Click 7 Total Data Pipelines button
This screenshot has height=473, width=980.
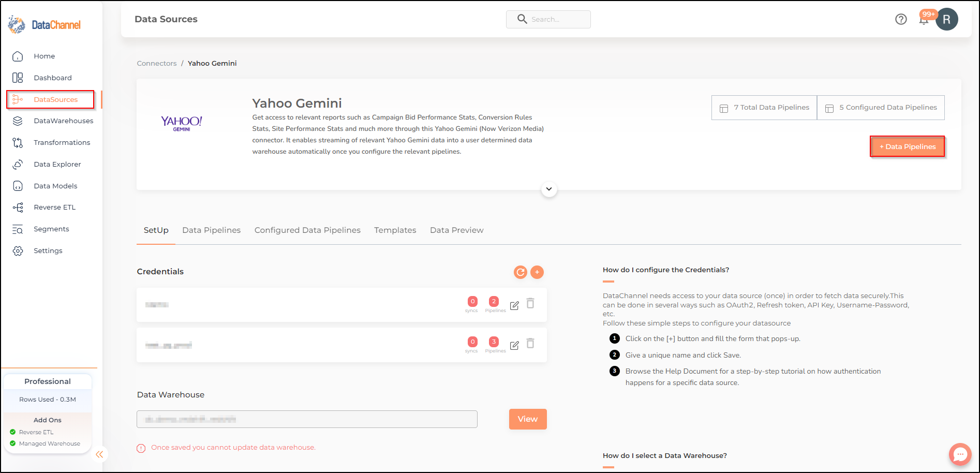[x=764, y=108]
